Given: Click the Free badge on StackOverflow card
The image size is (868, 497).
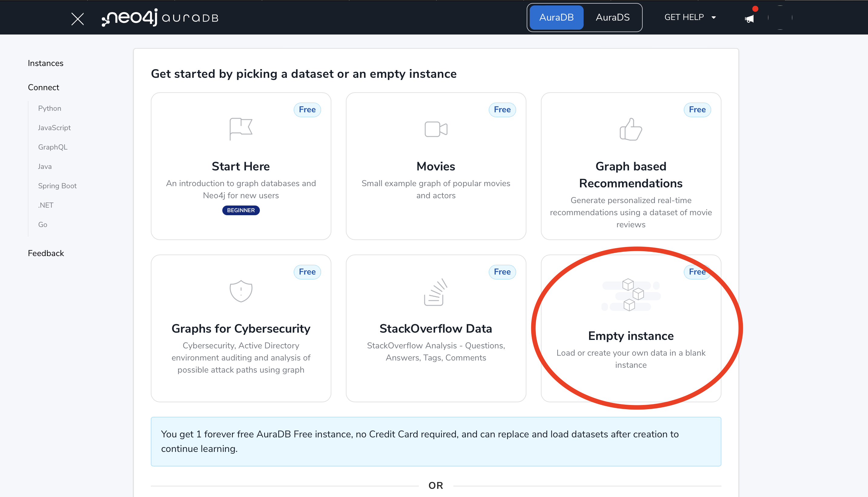Looking at the screenshot, I should [x=502, y=272].
